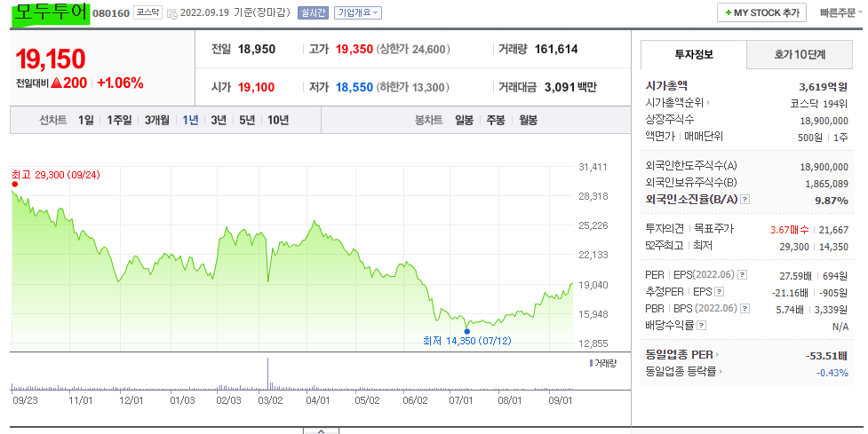Click the 저가 value 18,550

tap(354, 87)
